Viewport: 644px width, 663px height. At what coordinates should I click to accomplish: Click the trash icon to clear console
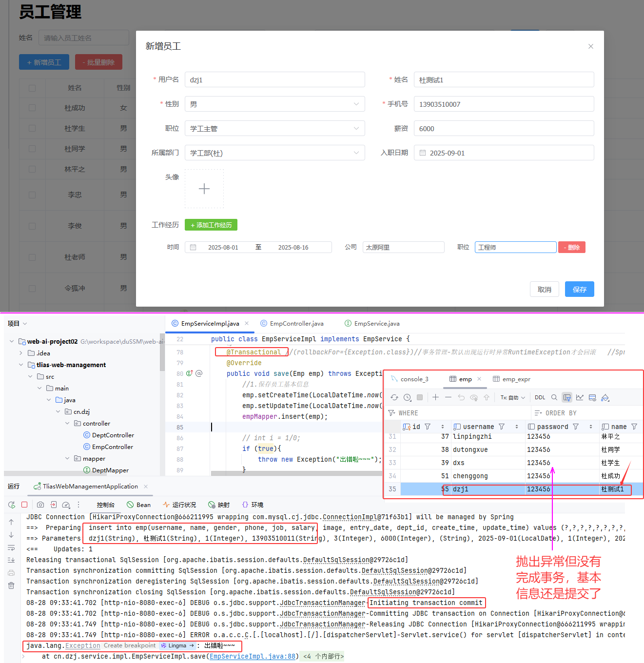pyautogui.click(x=11, y=585)
